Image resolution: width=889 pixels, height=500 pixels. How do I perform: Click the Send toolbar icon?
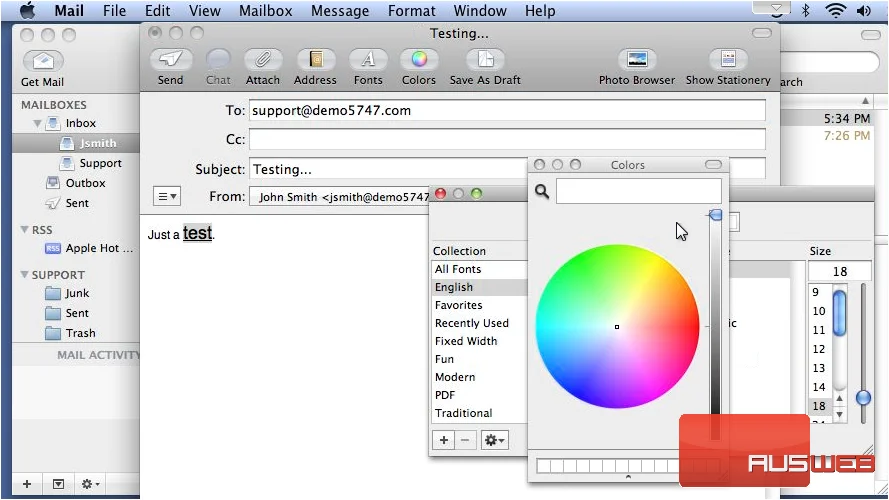click(171, 60)
